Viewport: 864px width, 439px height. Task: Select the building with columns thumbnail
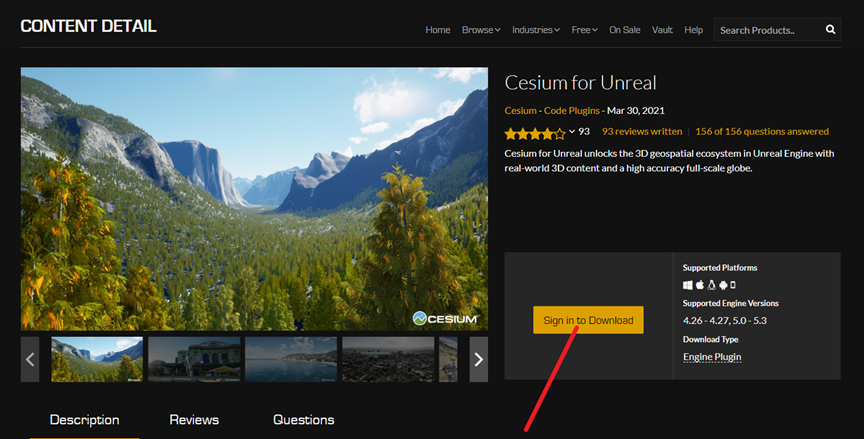tap(194, 360)
